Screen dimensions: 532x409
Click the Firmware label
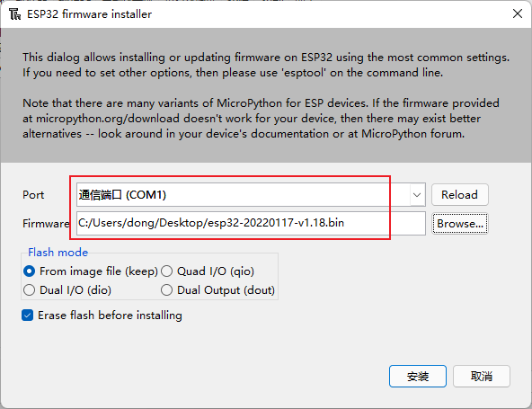46,223
